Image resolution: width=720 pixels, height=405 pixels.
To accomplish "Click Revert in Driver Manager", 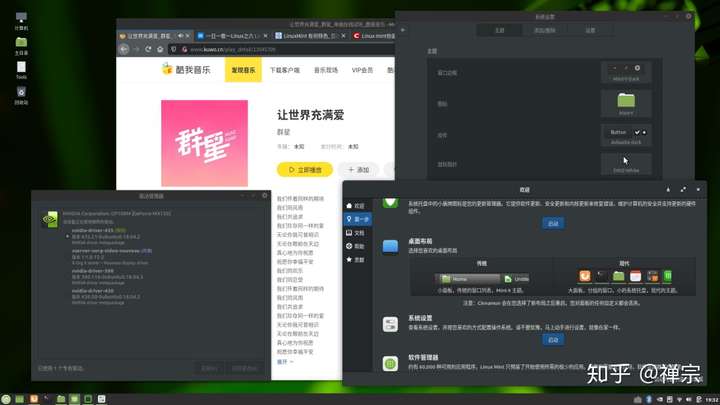I will click(x=209, y=368).
